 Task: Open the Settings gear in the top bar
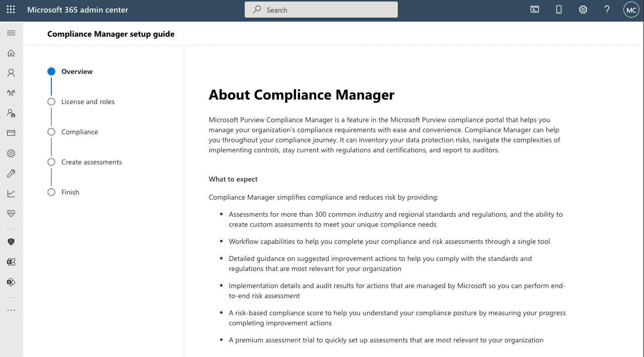point(583,9)
